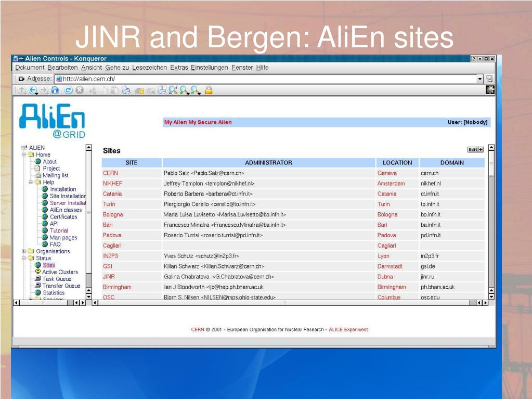Select FAQ in the Help tree
532x399 pixels.
pyautogui.click(x=55, y=244)
